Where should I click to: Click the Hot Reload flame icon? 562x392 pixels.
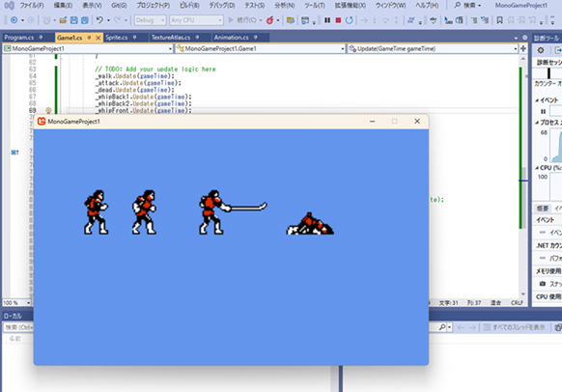(x=269, y=20)
